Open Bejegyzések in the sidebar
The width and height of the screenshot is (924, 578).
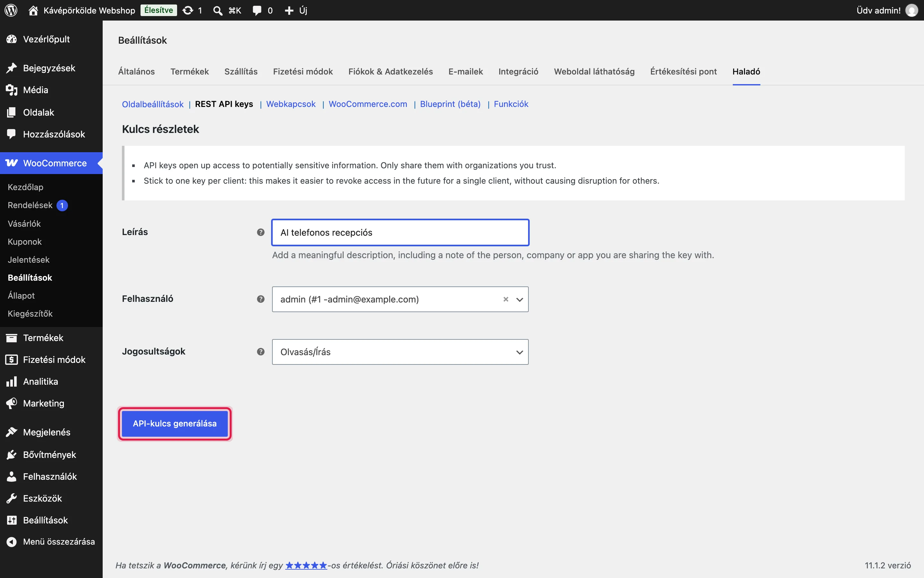point(51,68)
